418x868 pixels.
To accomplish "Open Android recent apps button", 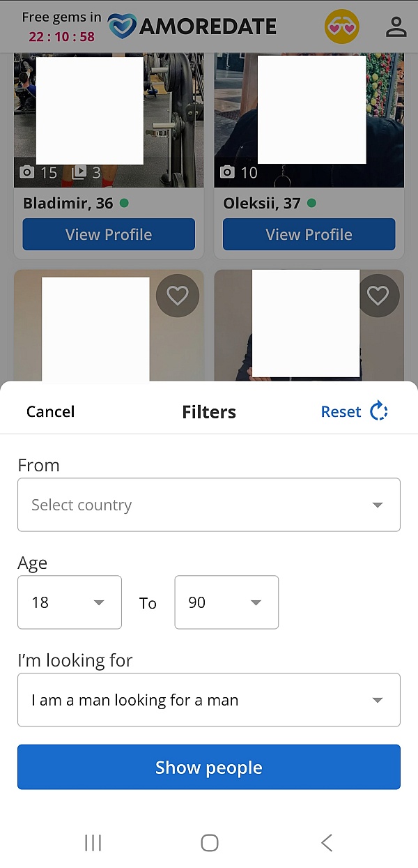I will click(x=93, y=843).
